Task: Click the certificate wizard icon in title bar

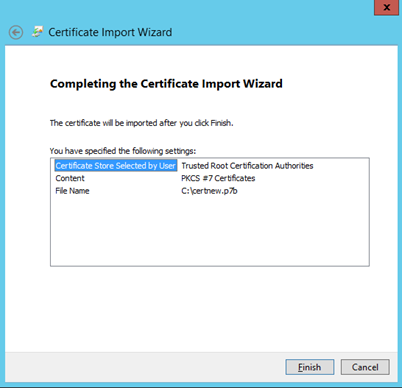Action: [37, 32]
